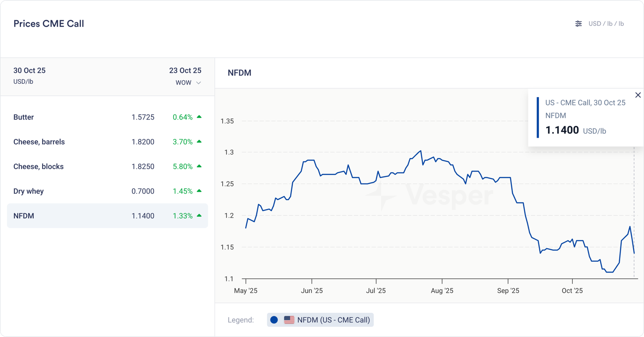Click the 5.80% change for Cheese, blocks

[182, 166]
